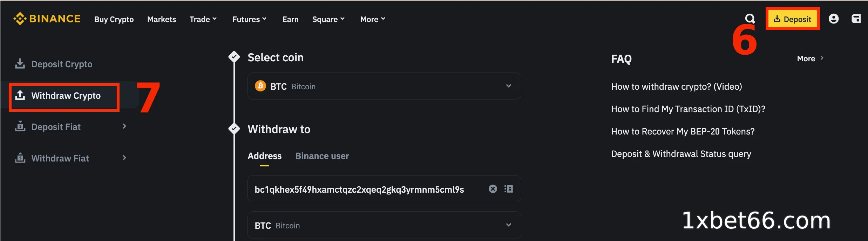868x241 pixels.
Task: Expand the Deposit Fiat submenu
Action: [124, 126]
